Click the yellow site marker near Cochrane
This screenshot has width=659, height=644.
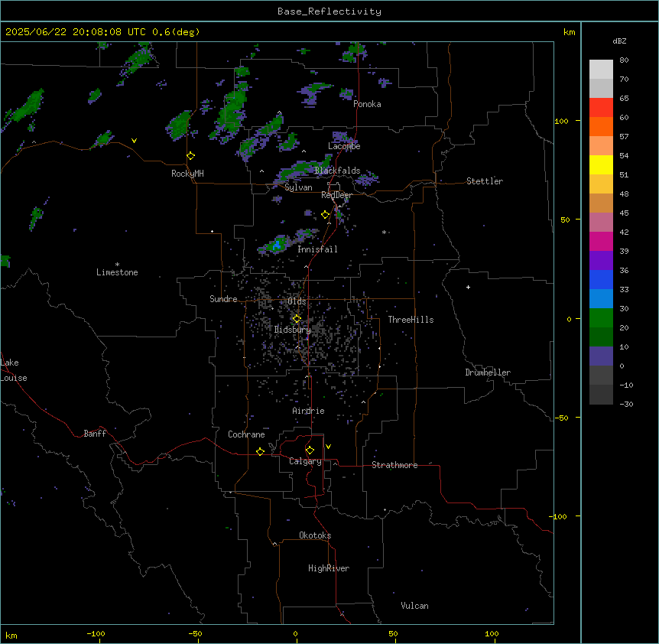pos(260,451)
